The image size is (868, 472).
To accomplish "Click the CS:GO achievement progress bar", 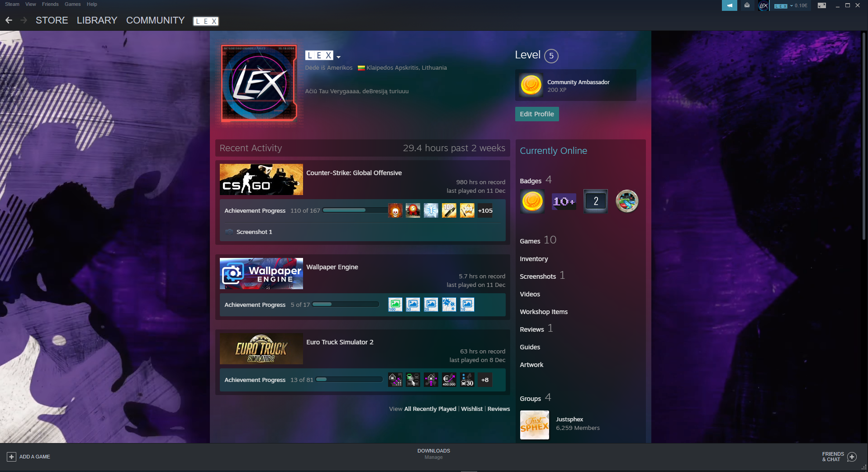I will (355, 210).
